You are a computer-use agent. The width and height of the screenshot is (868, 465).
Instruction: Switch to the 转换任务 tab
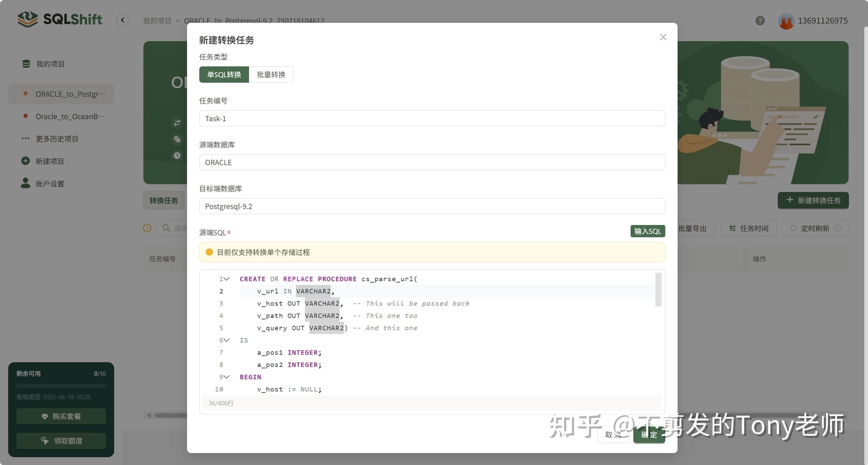pos(164,201)
